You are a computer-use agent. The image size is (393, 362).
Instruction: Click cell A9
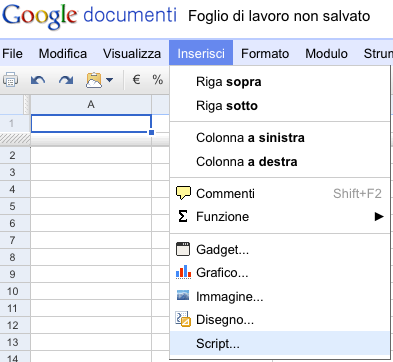pyautogui.click(x=91, y=274)
